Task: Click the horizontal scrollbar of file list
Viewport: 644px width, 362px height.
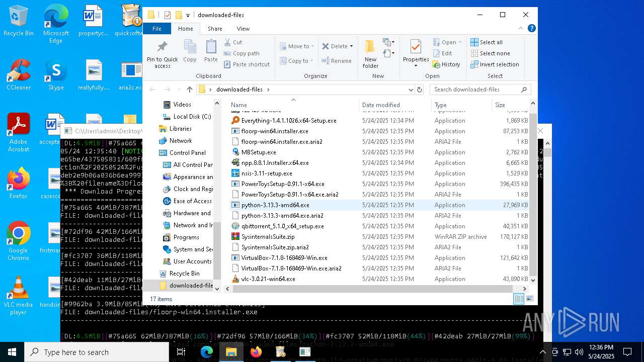Action: tap(372, 289)
